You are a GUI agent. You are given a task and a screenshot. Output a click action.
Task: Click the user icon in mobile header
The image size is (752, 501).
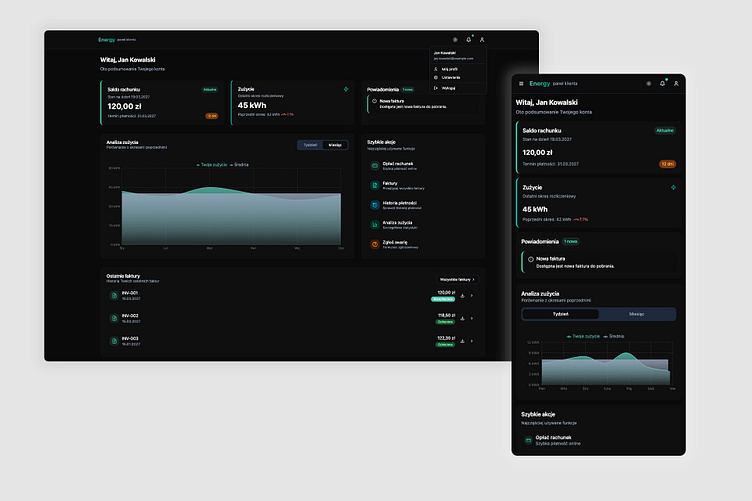tap(676, 83)
